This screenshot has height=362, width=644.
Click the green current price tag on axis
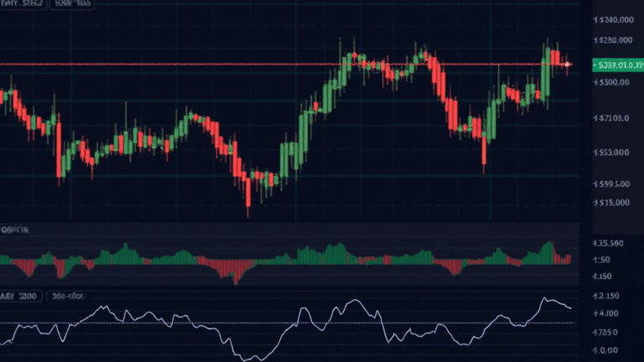[618, 65]
